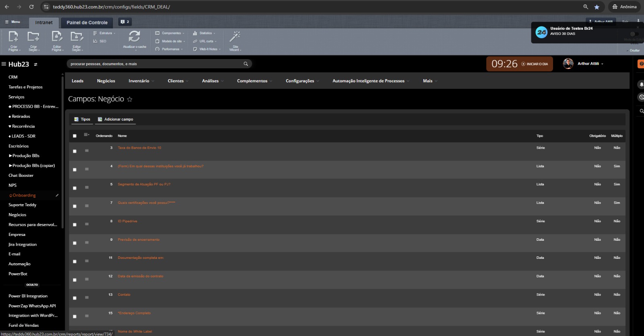
Task: Refresh cache with Atualizar o cache icon
Action: [x=134, y=37]
